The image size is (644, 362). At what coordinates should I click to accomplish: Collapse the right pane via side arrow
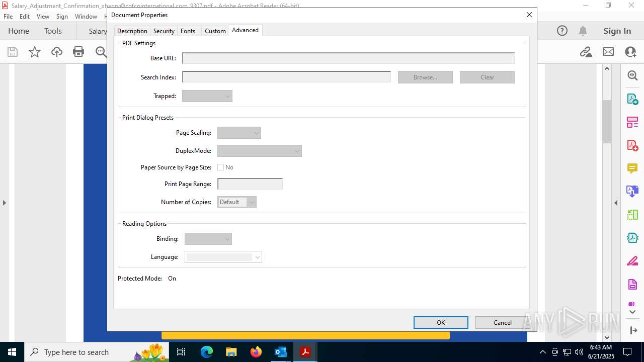pyautogui.click(x=616, y=203)
